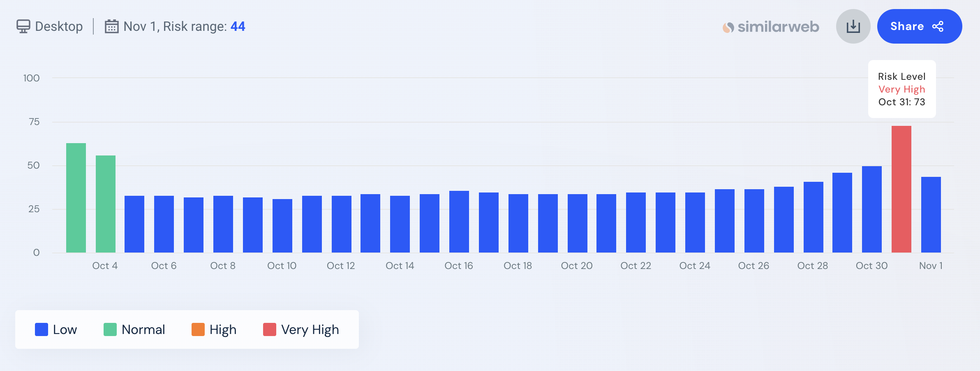Click the Desktop monitor icon
The image size is (980, 371).
[x=23, y=26]
